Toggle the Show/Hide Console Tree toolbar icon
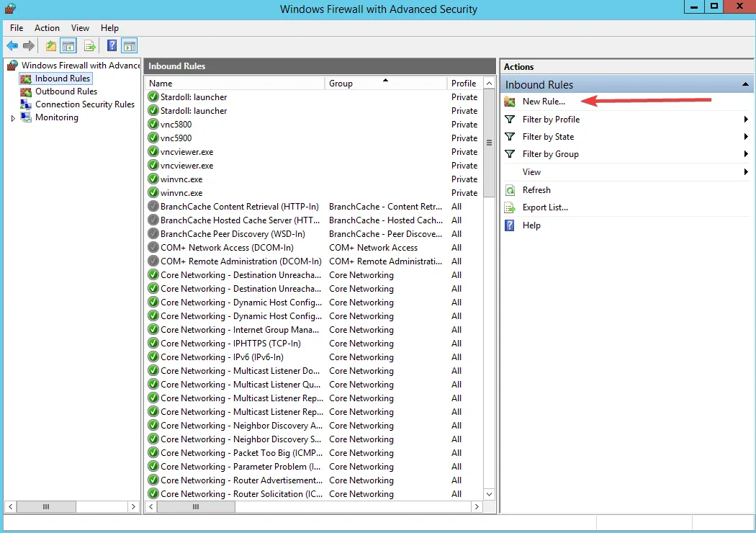 (x=68, y=46)
